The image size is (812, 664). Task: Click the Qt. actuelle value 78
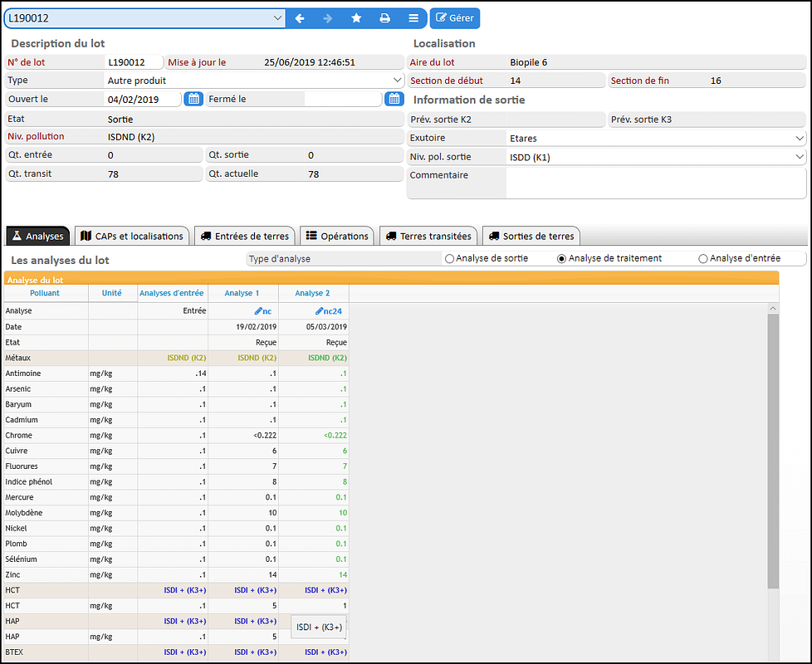coord(313,174)
